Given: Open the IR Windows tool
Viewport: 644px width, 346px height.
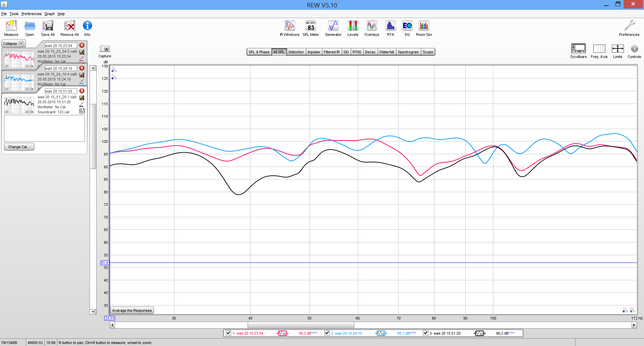Looking at the screenshot, I should [x=289, y=26].
